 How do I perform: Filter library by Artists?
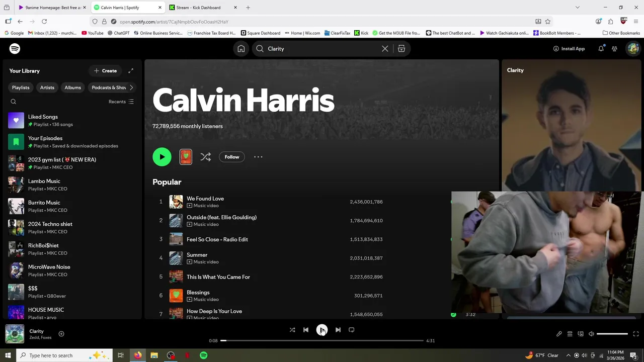click(47, 87)
